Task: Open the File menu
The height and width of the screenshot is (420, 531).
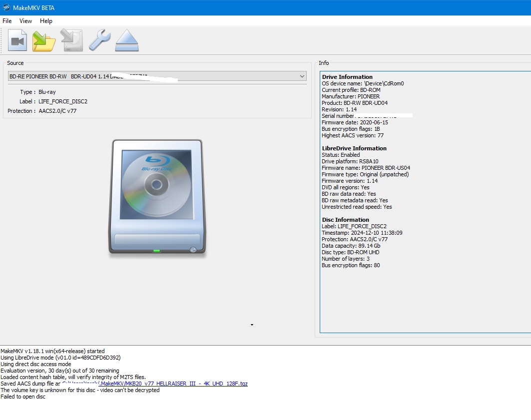Action: [7, 20]
